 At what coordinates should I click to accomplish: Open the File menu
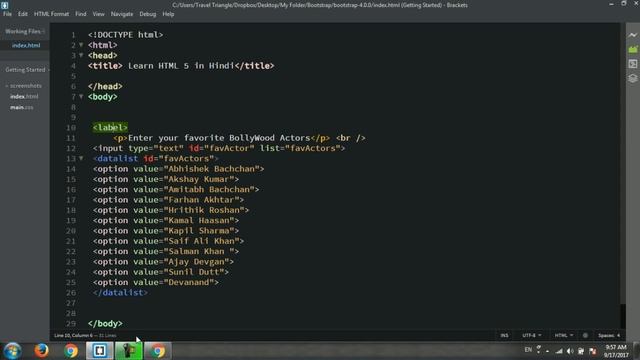click(7, 14)
